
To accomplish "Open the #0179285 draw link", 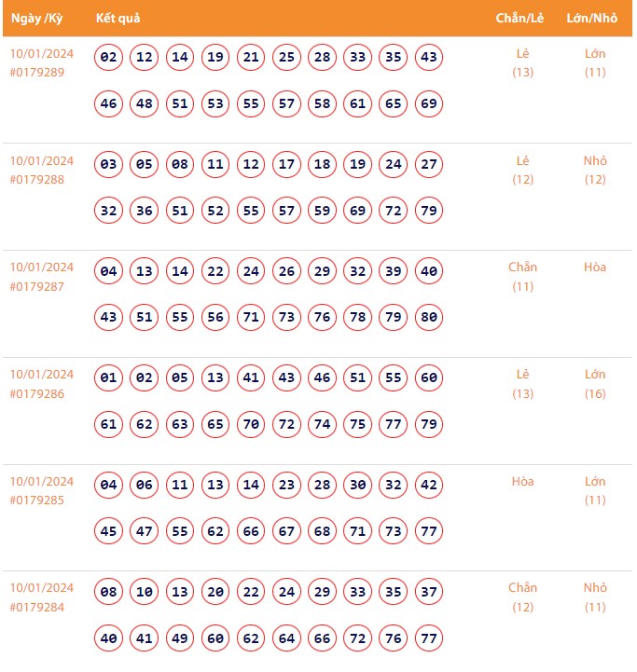I will tap(37, 501).
